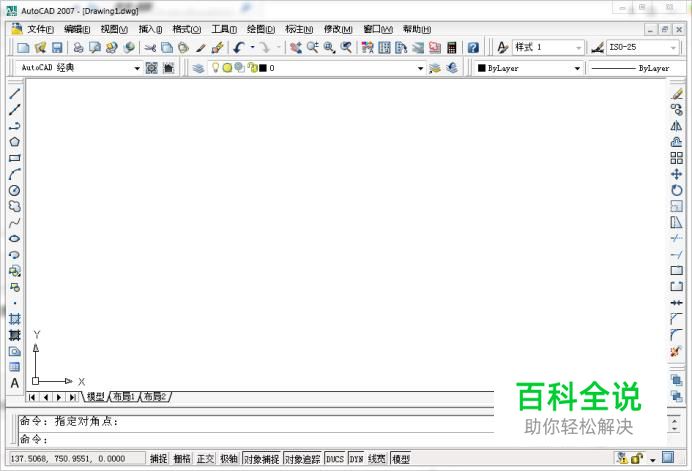Select the Table tool in draw toolbar
This screenshot has height=471, width=692.
click(15, 367)
